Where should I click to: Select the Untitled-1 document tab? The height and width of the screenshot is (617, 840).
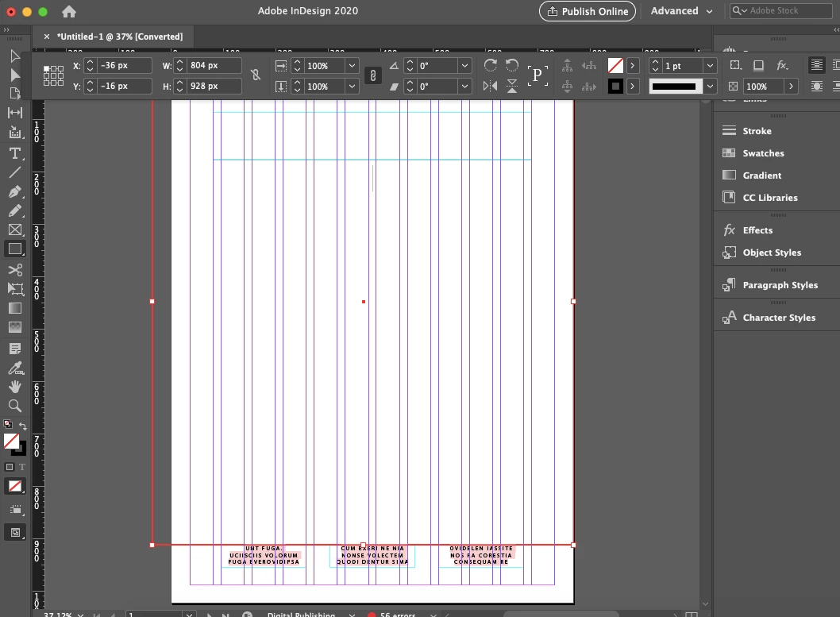pyautogui.click(x=120, y=37)
